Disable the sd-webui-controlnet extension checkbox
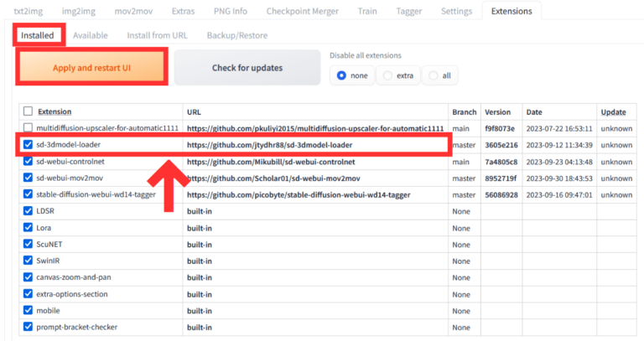 pos(29,161)
